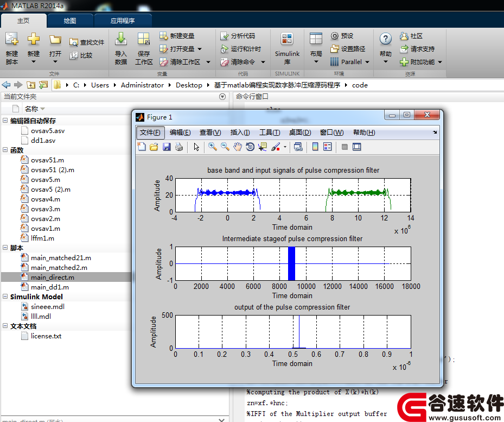Save the figure using the floppy icon
The width and height of the screenshot is (504, 422).
coord(167,147)
